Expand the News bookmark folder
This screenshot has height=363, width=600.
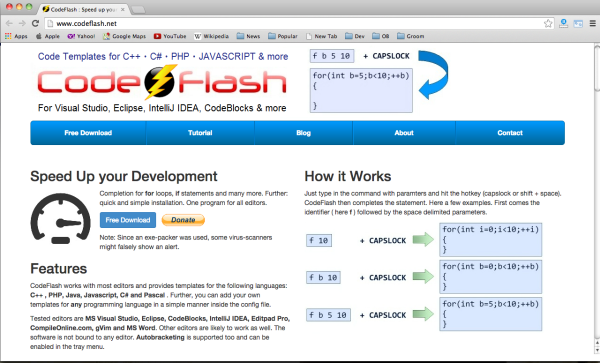click(x=248, y=36)
